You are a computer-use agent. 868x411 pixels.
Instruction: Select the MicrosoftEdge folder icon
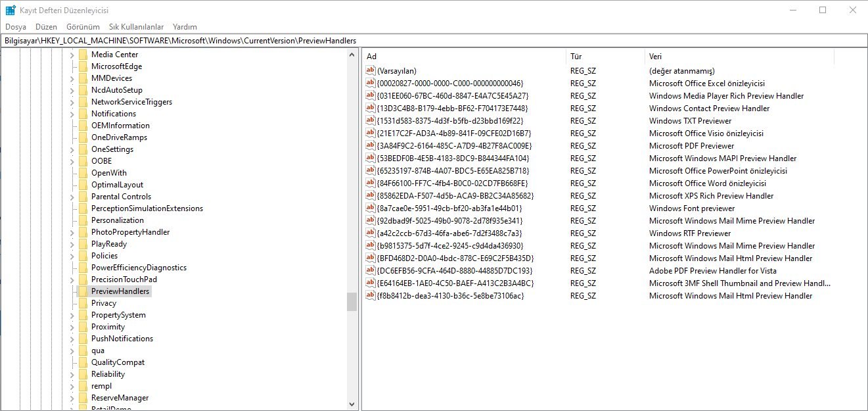(83, 66)
